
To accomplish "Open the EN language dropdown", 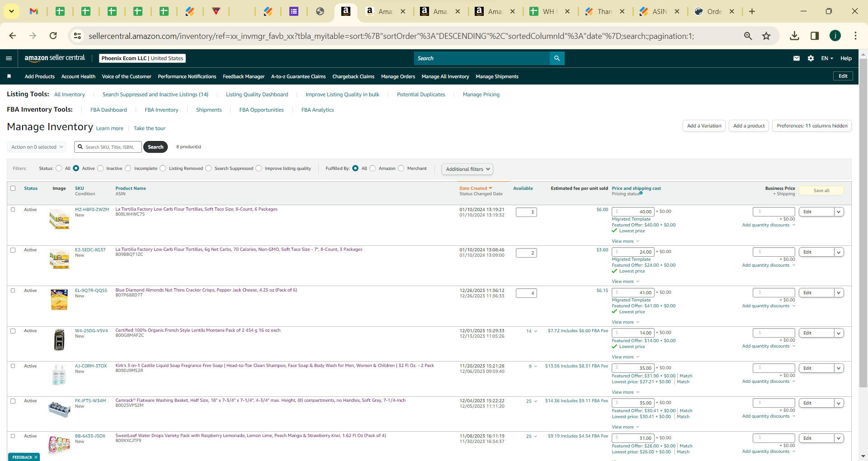I will point(827,58).
